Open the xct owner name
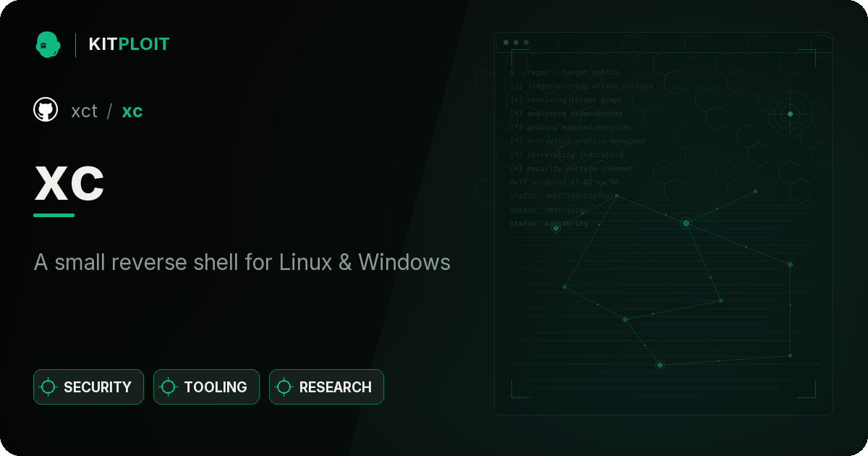 click(84, 111)
